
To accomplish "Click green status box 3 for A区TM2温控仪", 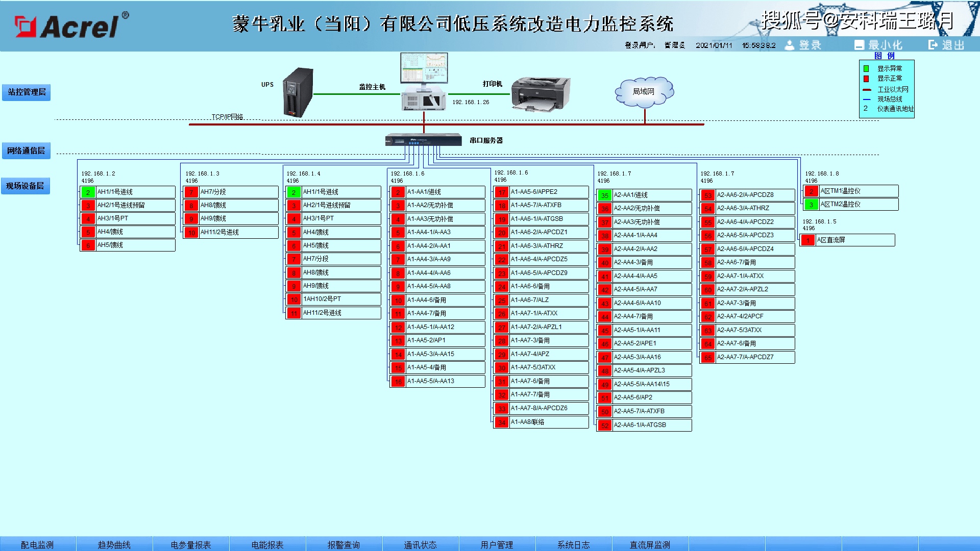I will point(811,205).
